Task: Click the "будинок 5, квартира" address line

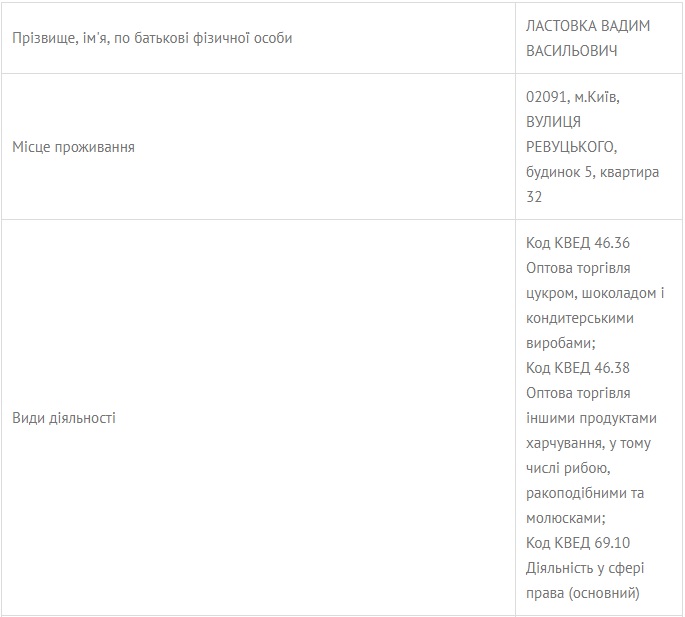Action: (593, 172)
